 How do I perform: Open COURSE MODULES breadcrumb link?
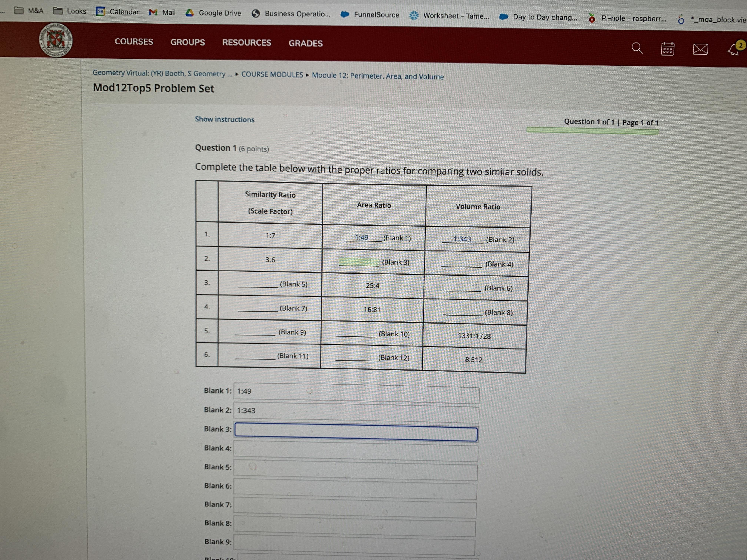point(272,75)
